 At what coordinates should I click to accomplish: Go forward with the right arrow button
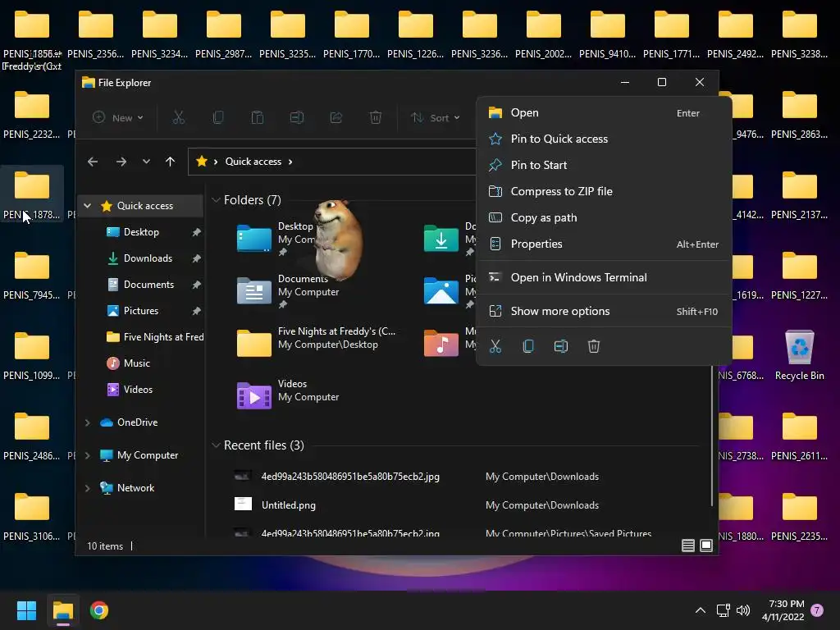click(121, 162)
